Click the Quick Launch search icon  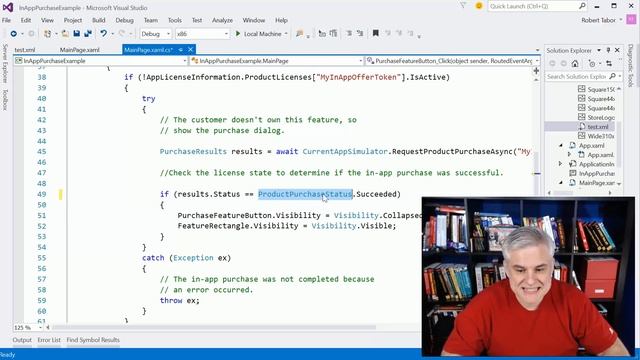(582, 6)
